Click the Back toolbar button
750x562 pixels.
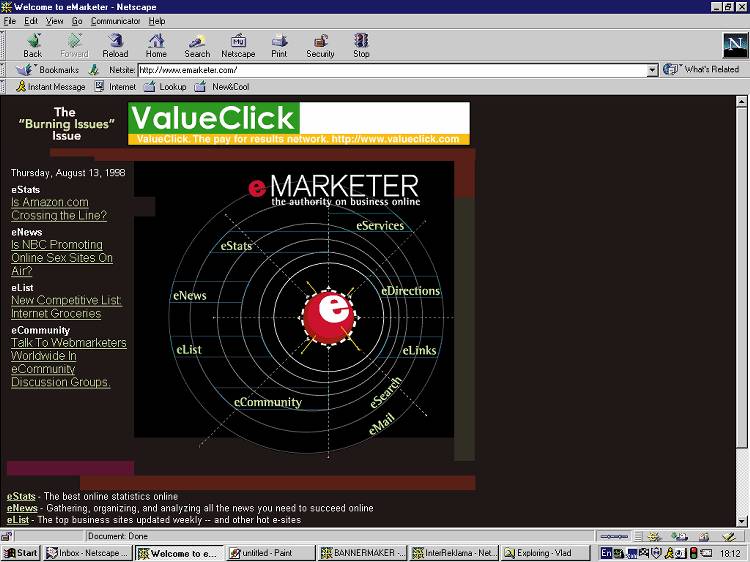point(33,46)
